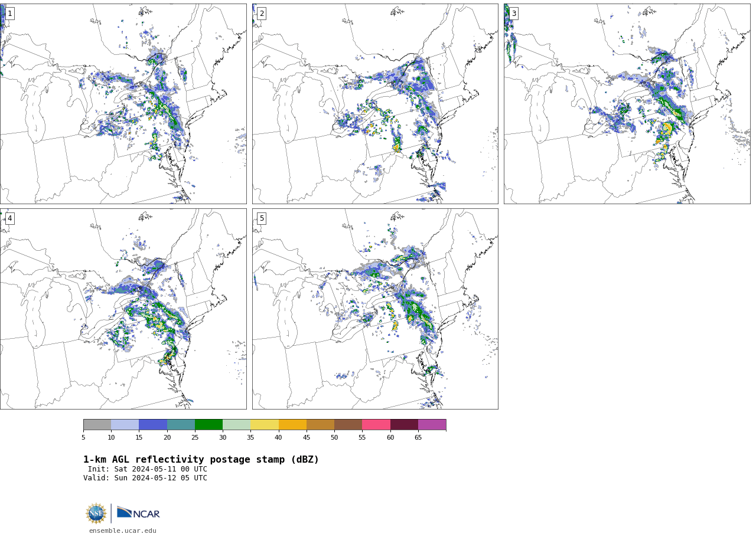Click the member label 3 box

(x=514, y=14)
